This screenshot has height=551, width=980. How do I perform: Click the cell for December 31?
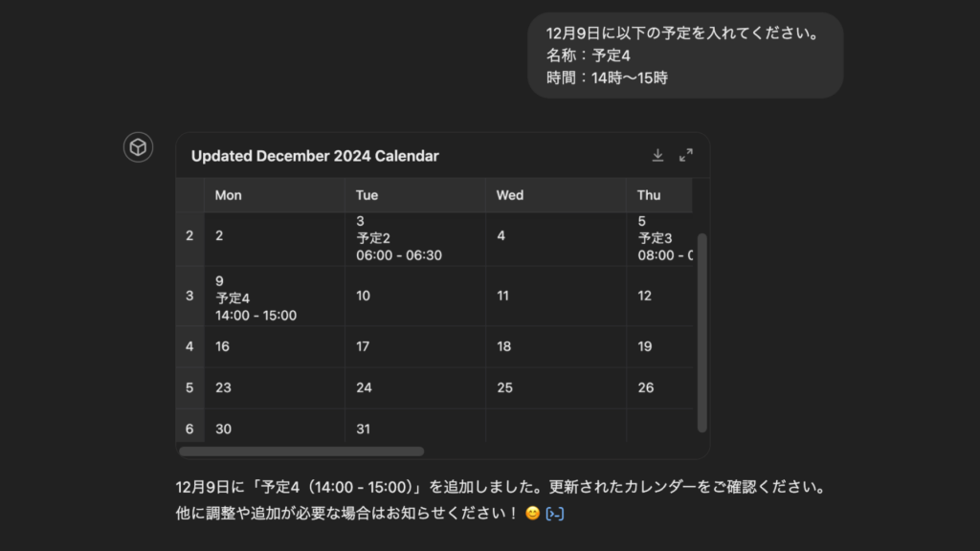[414, 430]
